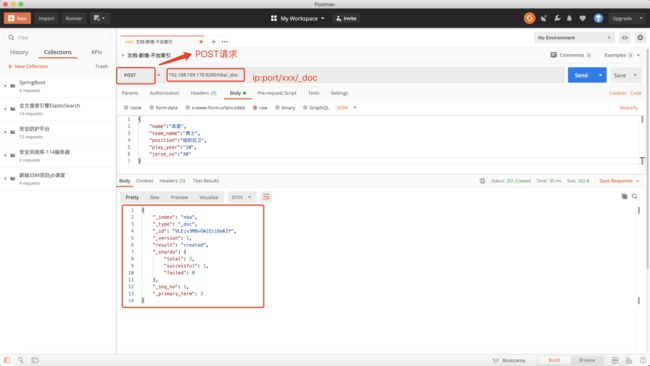Open the new window icon button in header
This screenshot has height=366, width=650.
99,18
